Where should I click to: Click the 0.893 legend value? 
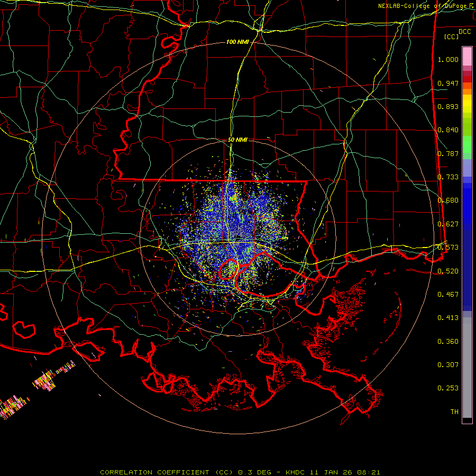(448, 106)
